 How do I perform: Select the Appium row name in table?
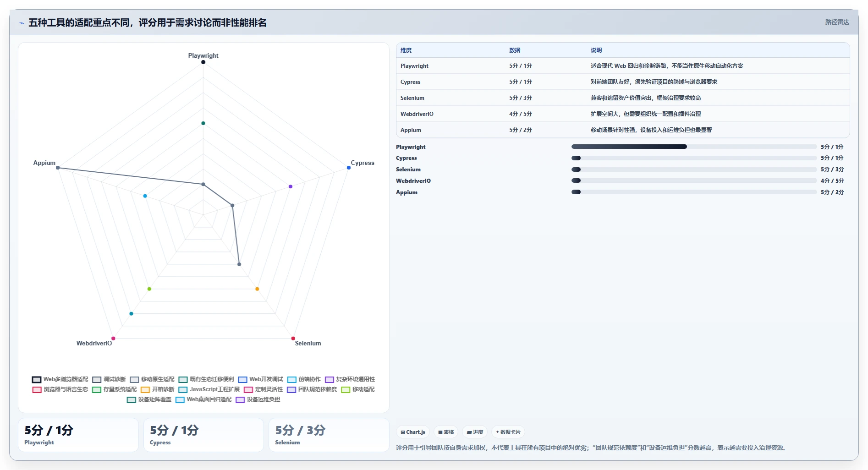click(x=411, y=130)
